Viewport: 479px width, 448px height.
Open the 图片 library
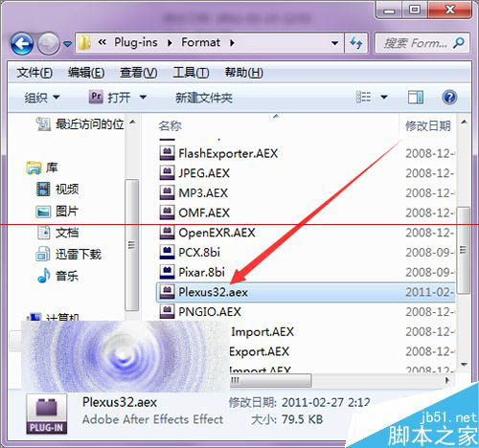click(x=57, y=211)
